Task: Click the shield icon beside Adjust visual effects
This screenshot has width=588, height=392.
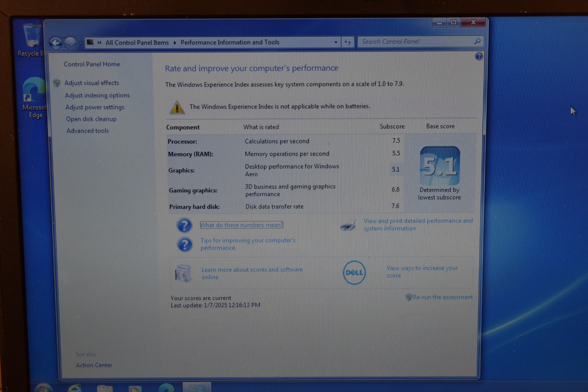Action: pos(57,83)
